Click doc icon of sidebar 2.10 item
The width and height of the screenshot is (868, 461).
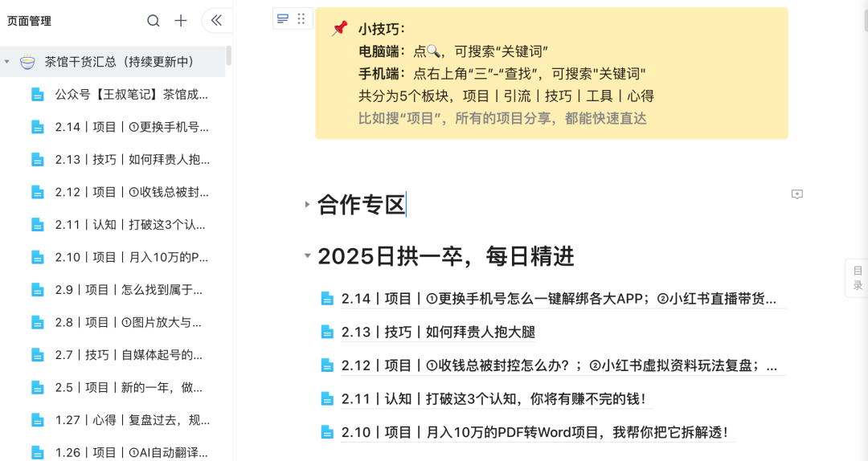pyautogui.click(x=38, y=257)
